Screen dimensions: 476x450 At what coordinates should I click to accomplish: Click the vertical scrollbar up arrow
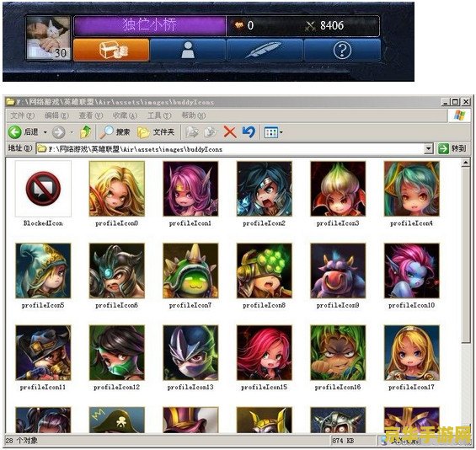(x=465, y=163)
